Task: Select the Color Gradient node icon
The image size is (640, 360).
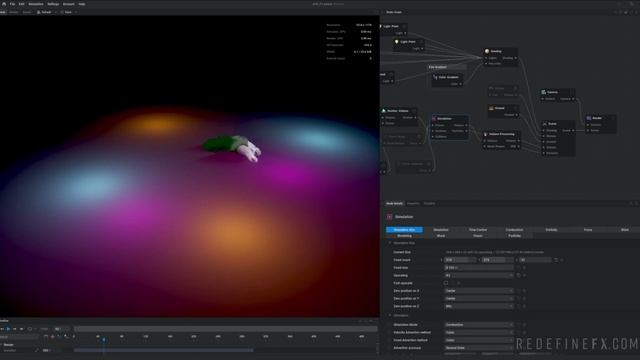Action: pos(435,77)
